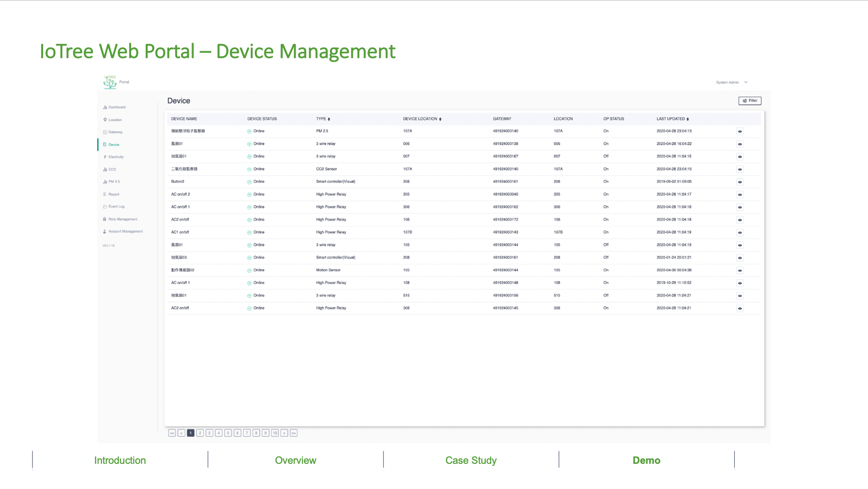Screen dimensions: 868x489
Task: Open Account Management in the sidebar
Action: [x=123, y=232]
